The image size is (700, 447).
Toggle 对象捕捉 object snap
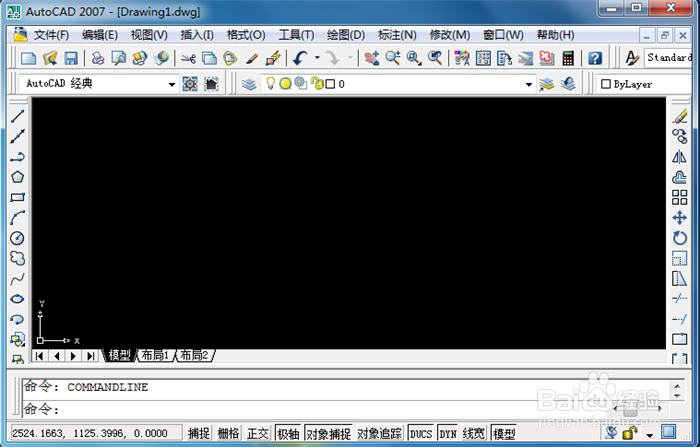pos(328,433)
